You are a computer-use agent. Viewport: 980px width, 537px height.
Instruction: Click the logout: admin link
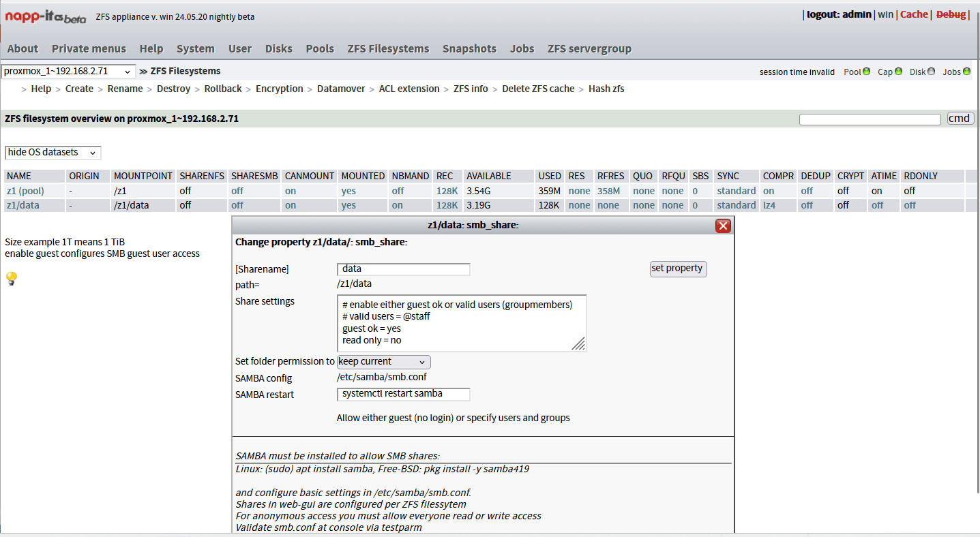click(839, 14)
